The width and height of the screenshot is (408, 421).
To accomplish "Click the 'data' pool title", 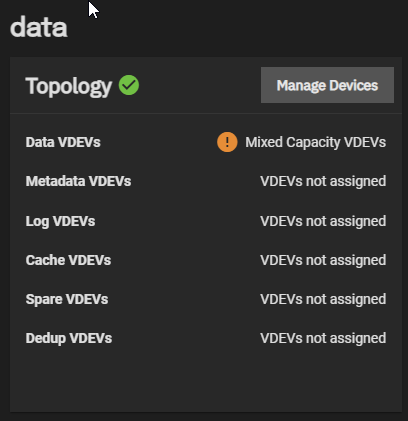I will click(39, 27).
